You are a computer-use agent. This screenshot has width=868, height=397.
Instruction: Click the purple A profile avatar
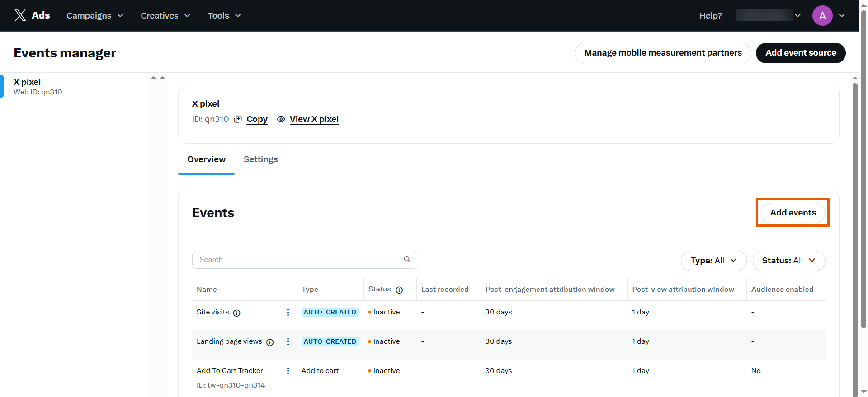822,15
